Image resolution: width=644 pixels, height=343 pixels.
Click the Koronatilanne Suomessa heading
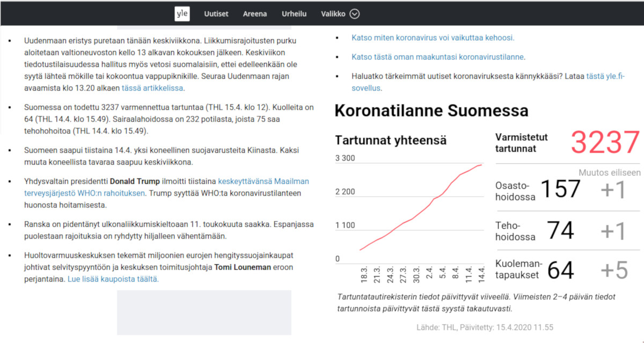coord(431,110)
